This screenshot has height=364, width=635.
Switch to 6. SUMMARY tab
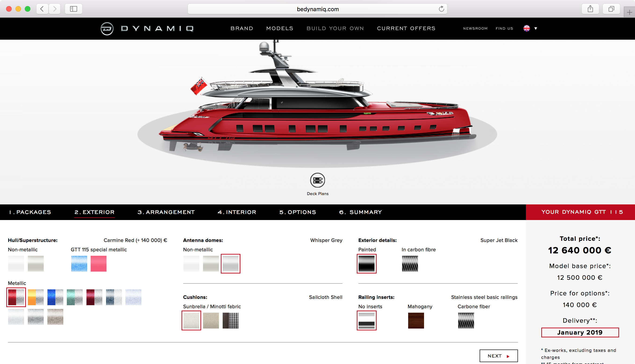coord(360,212)
